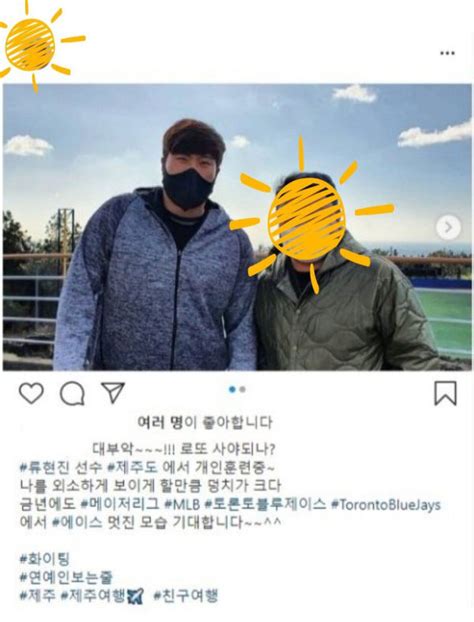Open the #연예인보는줄 hashtag
Image resolution: width=474 pixels, height=622 pixels.
tap(67, 577)
